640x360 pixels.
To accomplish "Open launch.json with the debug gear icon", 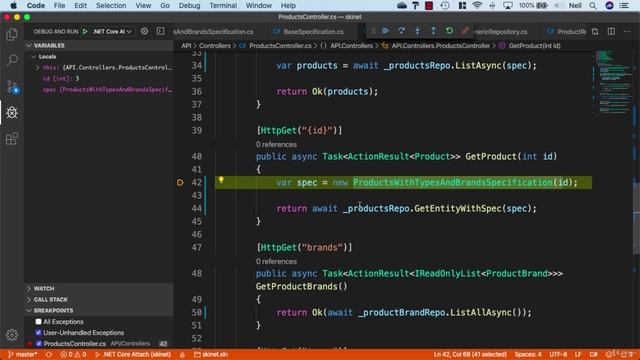I will pos(144,31).
